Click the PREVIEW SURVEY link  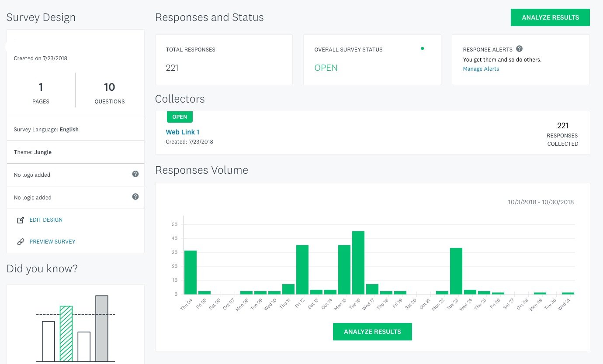point(52,242)
